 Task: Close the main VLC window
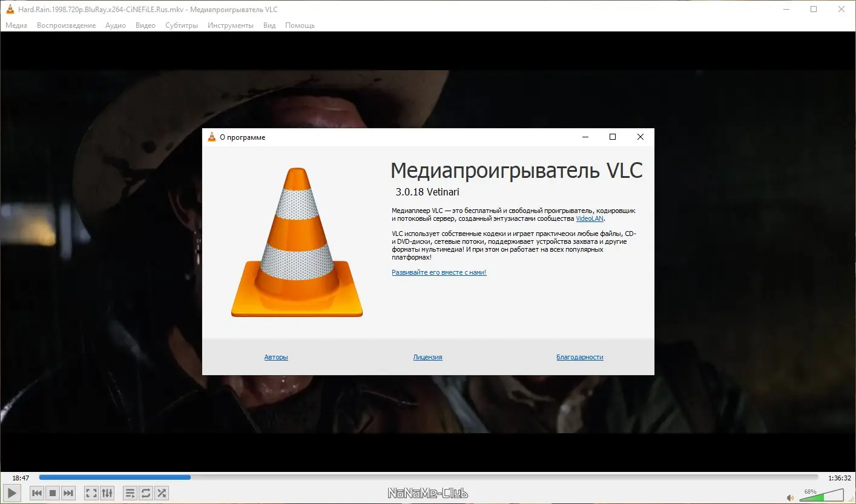tap(841, 9)
